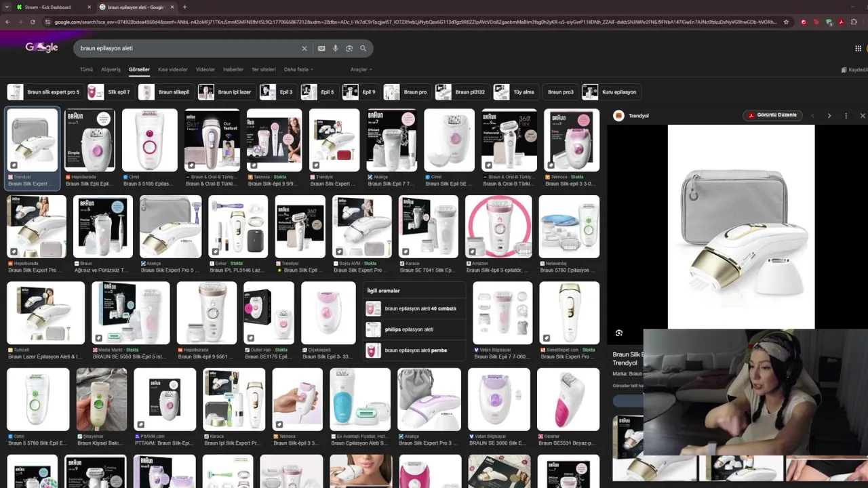The image size is (868, 488).
Task: Filter by Braun silkepil chip
Action: click(165, 92)
